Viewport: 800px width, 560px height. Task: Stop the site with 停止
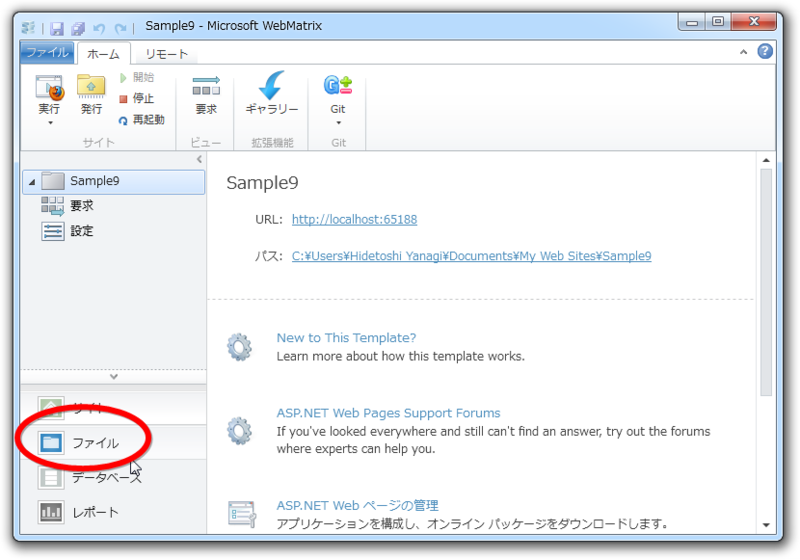coord(137,98)
